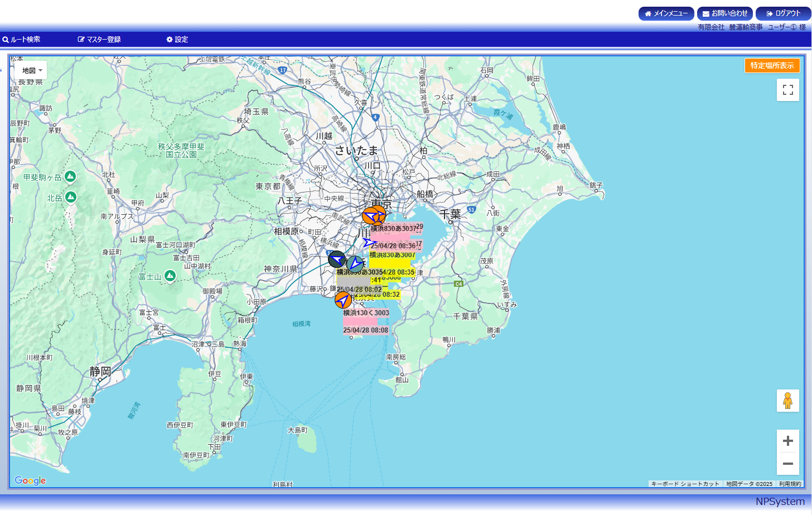Click the 地図データ ©2025 text
This screenshot has height=515, width=812.
pos(750,484)
